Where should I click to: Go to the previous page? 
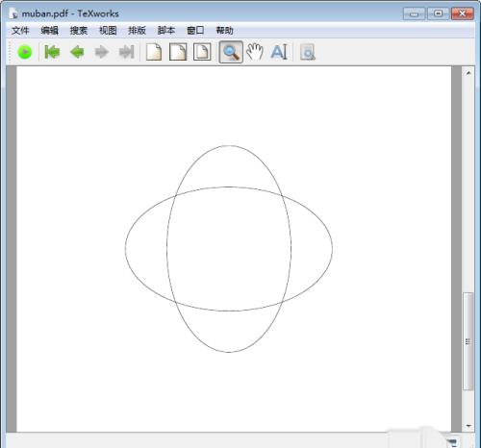[x=77, y=52]
